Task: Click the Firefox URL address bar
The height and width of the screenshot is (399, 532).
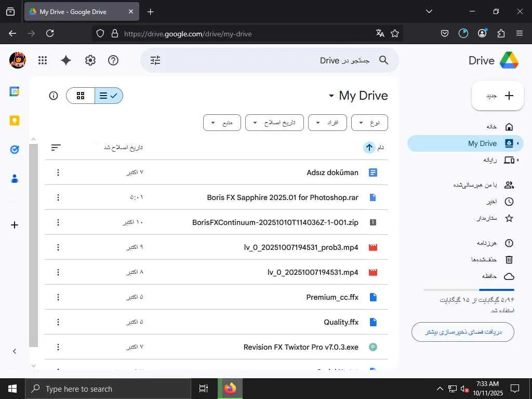Action: (x=248, y=34)
